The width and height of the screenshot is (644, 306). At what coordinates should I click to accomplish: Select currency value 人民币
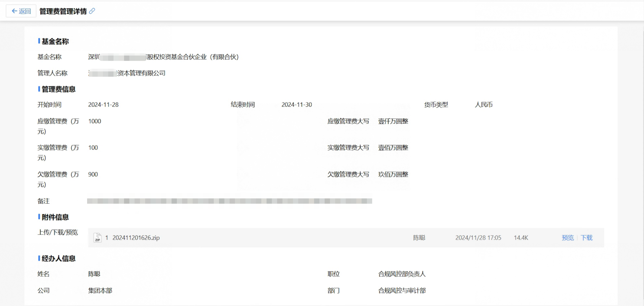click(484, 105)
